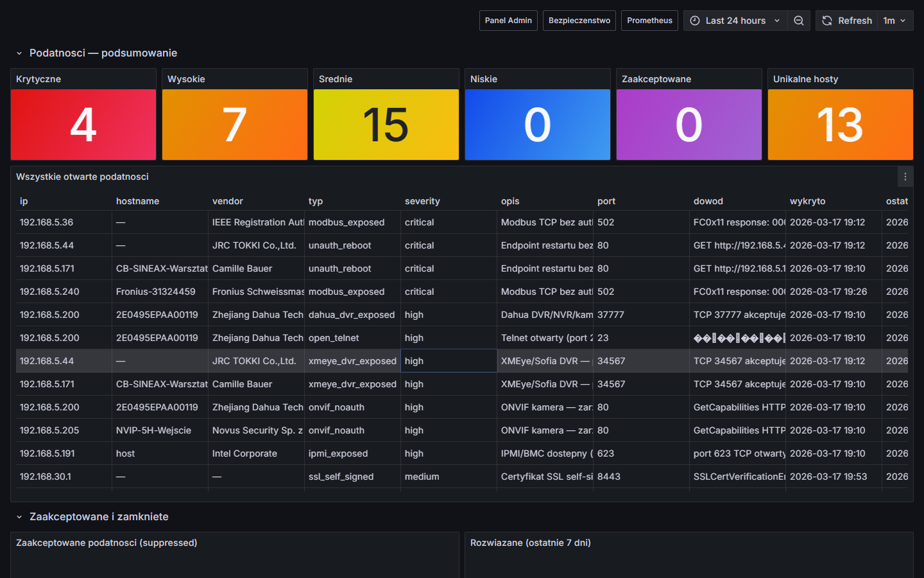Open the 1m refresh interval dropdown

(894, 21)
